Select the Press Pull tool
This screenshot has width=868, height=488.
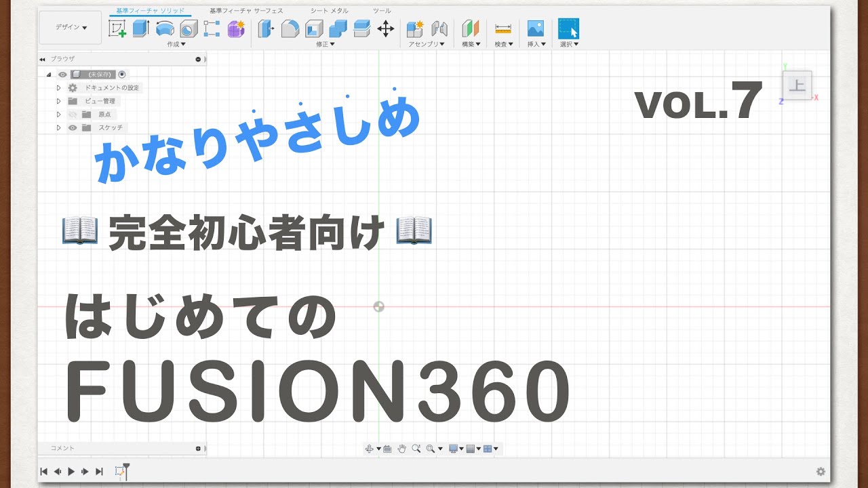point(266,28)
